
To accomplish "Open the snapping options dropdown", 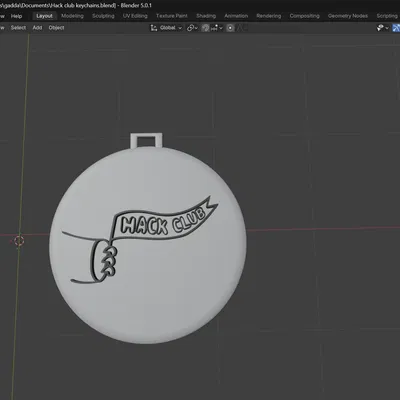I will 216,28.
